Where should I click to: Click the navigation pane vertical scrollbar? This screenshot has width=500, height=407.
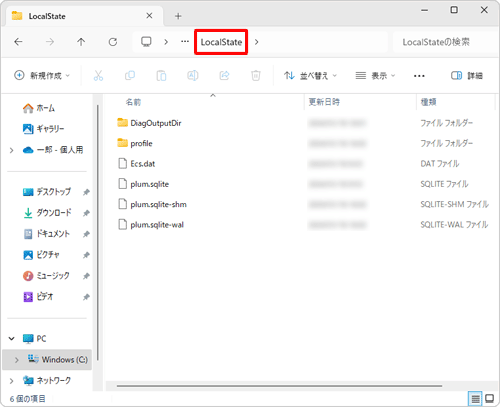(x=98, y=232)
